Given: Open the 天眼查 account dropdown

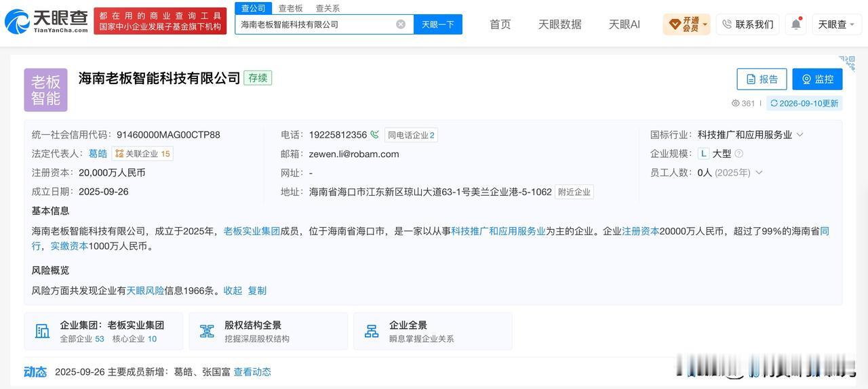Looking at the screenshot, I should pos(837,24).
